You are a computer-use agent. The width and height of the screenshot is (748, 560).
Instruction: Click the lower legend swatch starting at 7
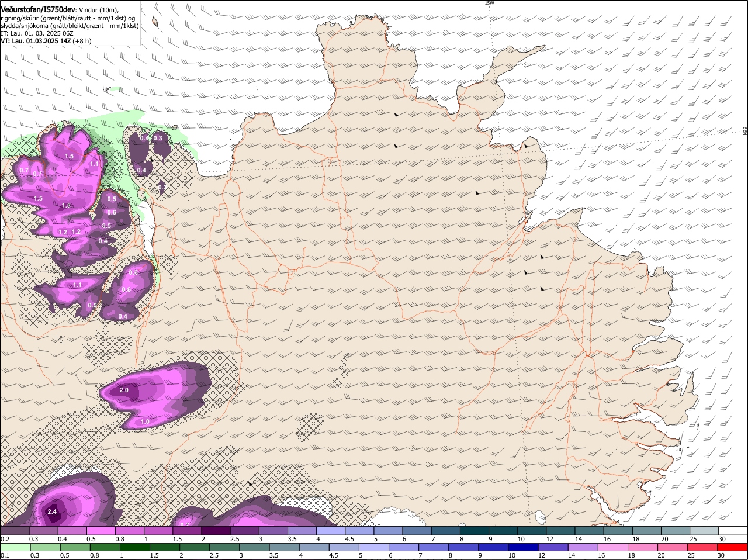coord(433,548)
